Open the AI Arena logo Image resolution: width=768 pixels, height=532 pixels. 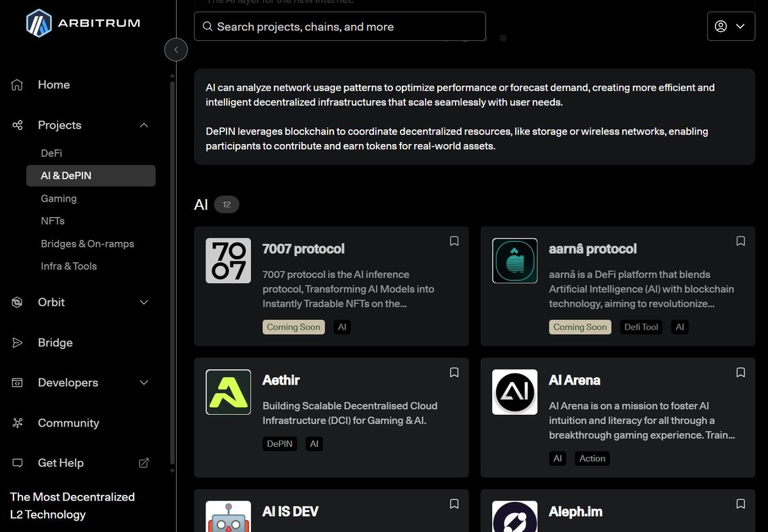coord(515,392)
